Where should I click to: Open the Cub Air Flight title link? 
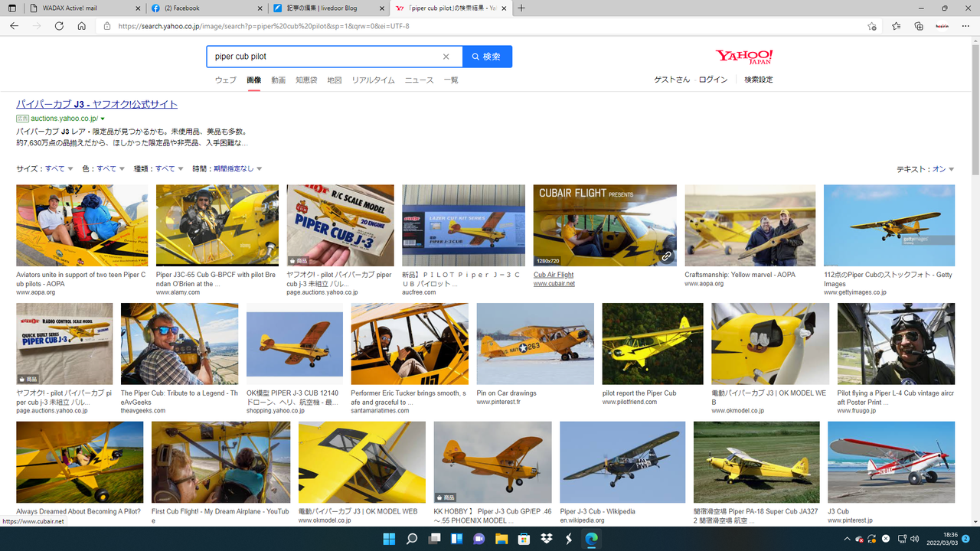554,275
